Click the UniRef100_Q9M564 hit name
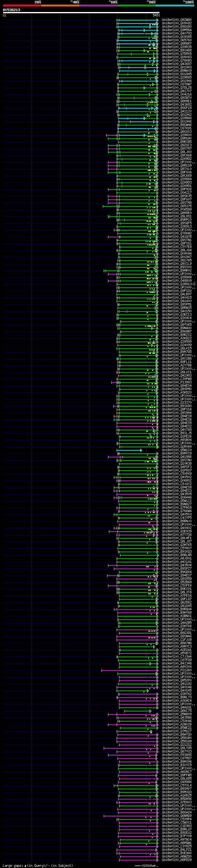197x868 pixels. click(x=176, y=30)
